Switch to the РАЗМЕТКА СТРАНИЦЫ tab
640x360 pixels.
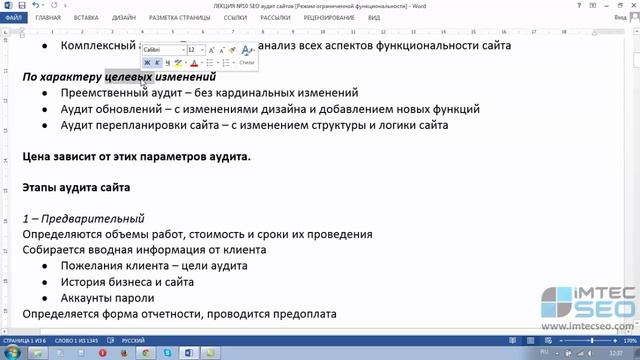click(x=179, y=18)
